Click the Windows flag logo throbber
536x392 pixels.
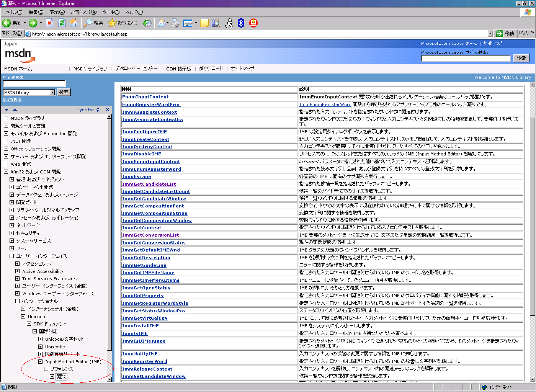[528, 12]
